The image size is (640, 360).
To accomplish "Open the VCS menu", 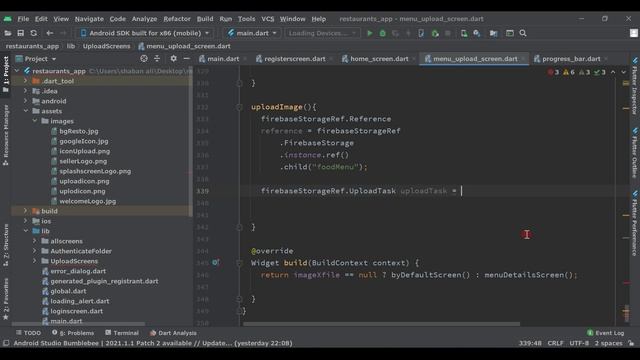I will (x=268, y=19).
